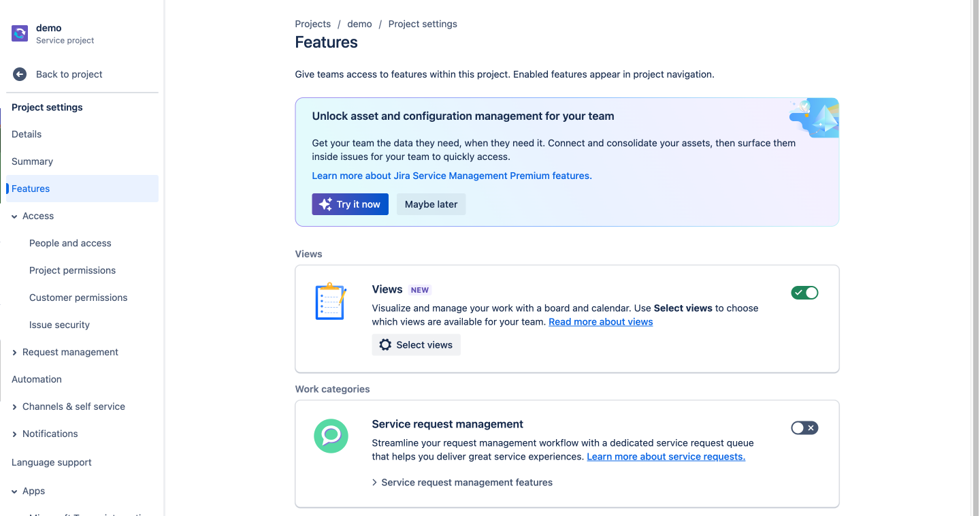Viewport: 980px width, 516px height.
Task: Click the crystal illustration in the banner
Action: (x=815, y=117)
